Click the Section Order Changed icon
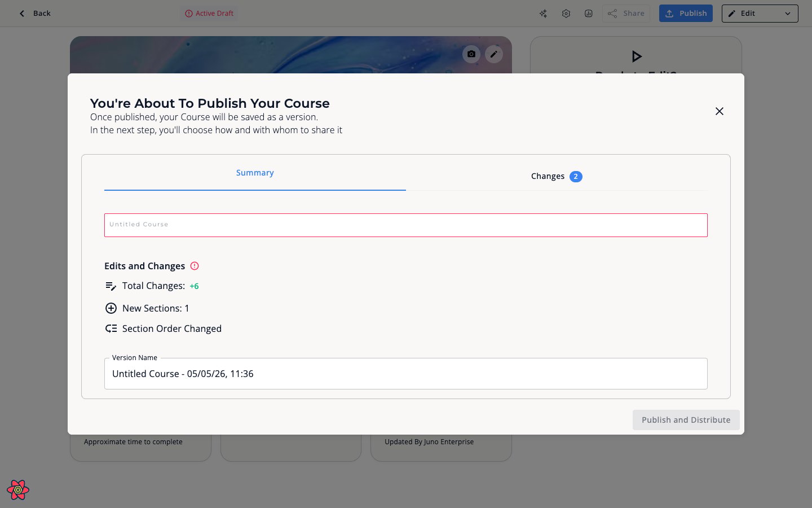This screenshot has width=812, height=508. (111, 329)
